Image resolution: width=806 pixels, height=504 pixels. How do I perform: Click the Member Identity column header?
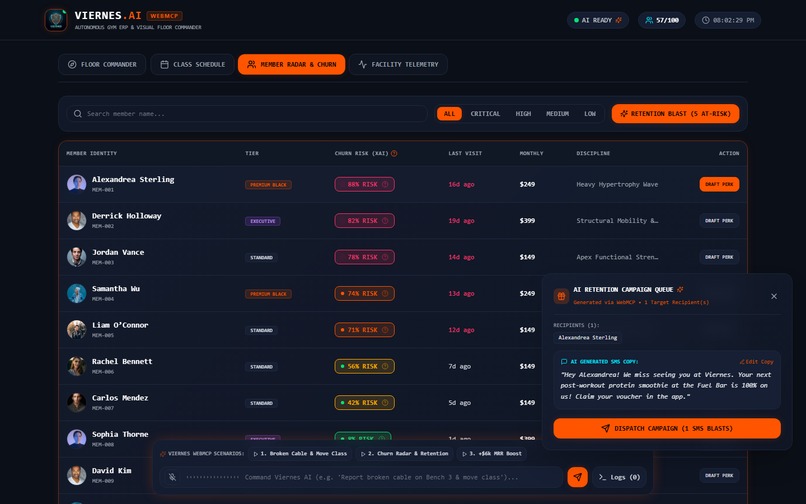[91, 153]
